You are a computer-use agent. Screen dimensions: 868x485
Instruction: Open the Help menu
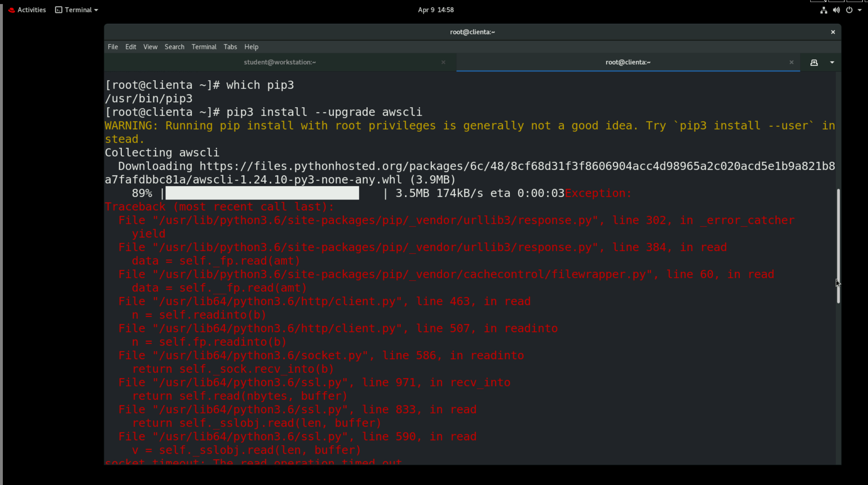pyautogui.click(x=251, y=47)
